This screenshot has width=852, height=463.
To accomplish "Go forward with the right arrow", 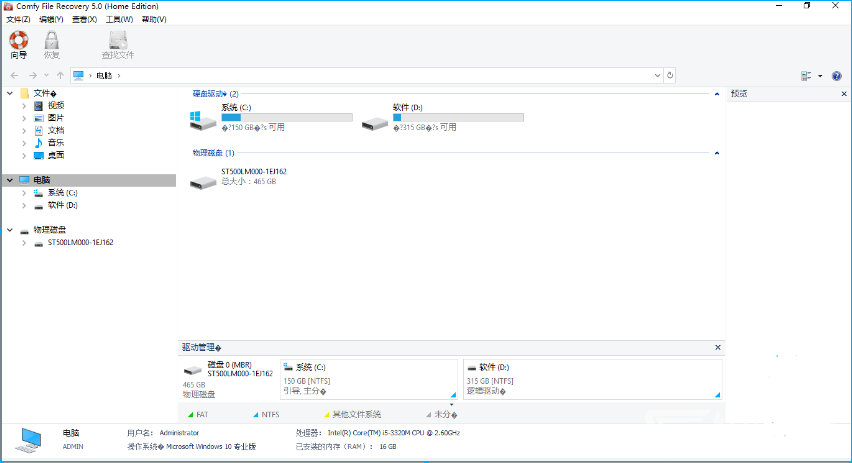I will click(x=33, y=76).
